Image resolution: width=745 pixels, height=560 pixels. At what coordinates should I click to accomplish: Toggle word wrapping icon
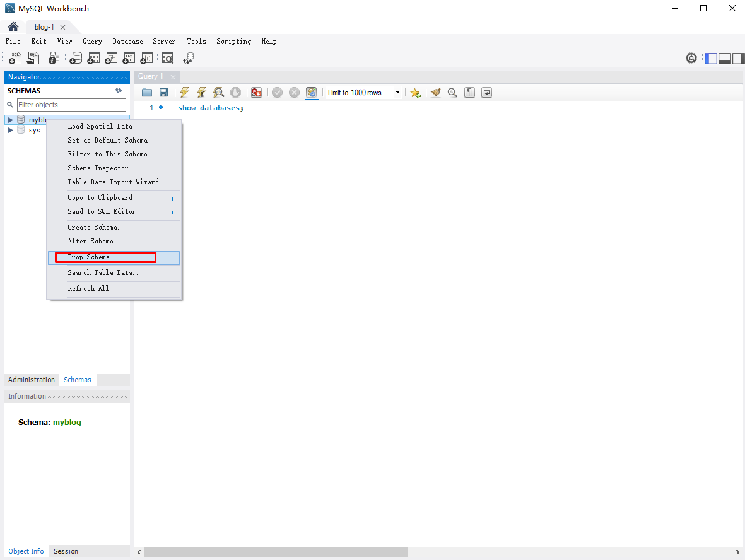[486, 93]
